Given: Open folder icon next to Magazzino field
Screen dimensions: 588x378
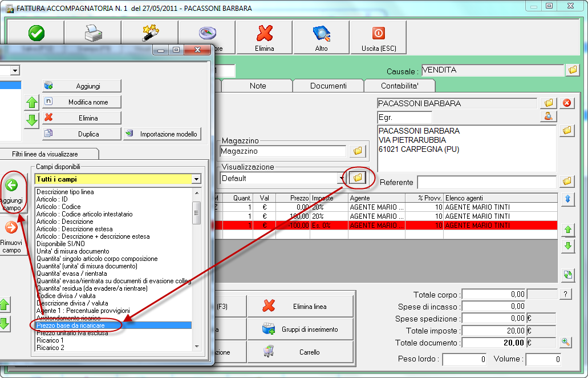Looking at the screenshot, I should tap(358, 151).
